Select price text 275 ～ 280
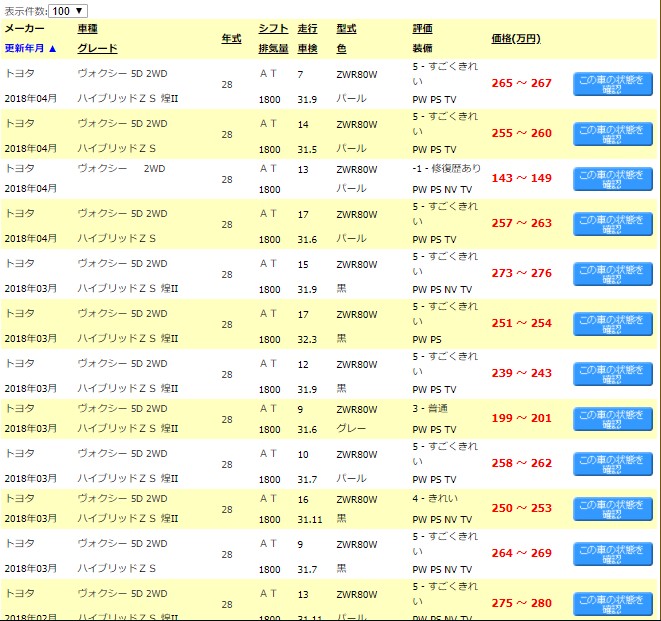This screenshot has width=661, height=621. coord(521,603)
